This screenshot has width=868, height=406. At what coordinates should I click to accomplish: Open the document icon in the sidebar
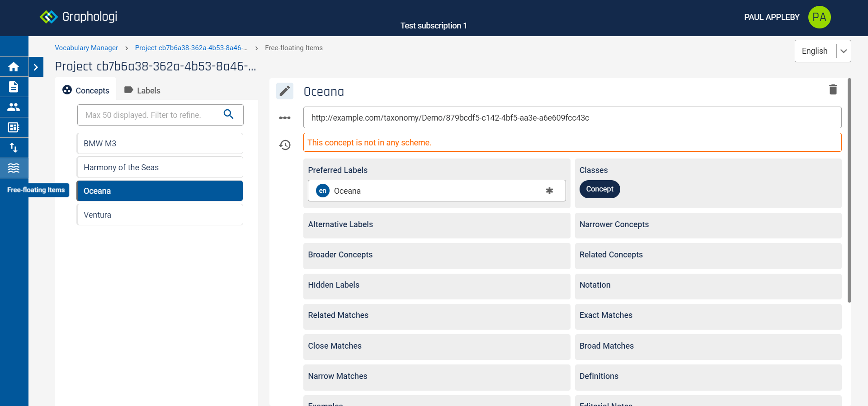click(x=14, y=87)
